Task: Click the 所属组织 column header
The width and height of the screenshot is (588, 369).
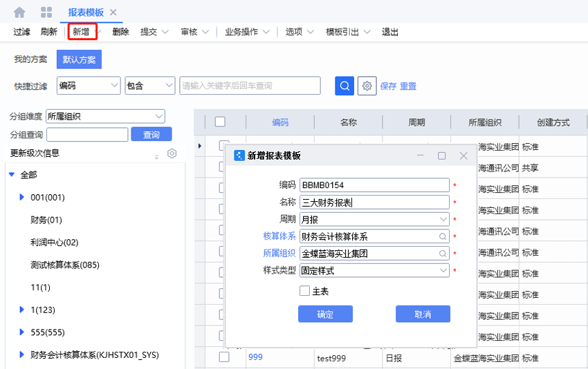Action: [485, 122]
